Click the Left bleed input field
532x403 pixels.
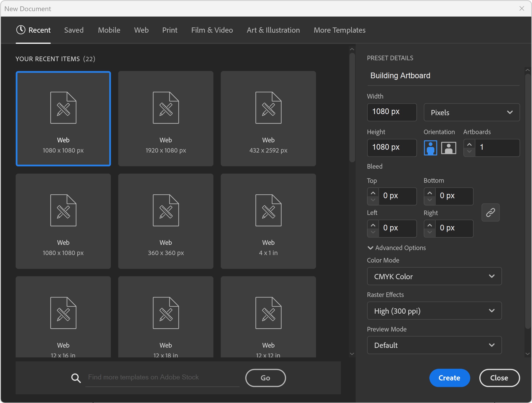click(397, 229)
